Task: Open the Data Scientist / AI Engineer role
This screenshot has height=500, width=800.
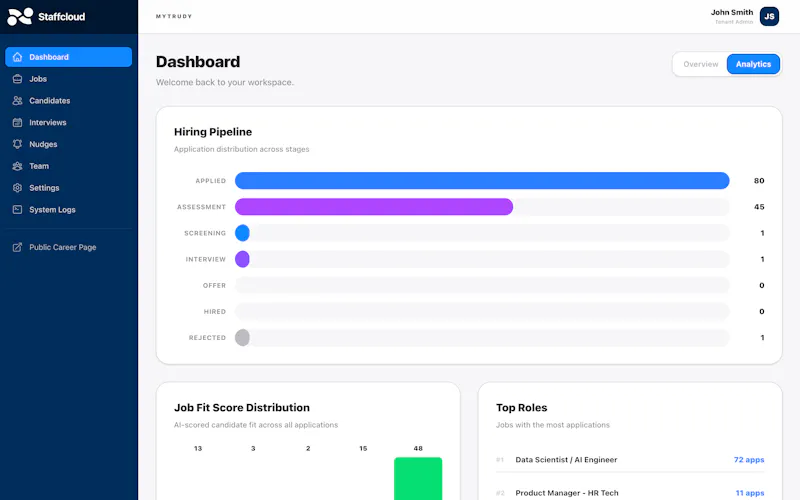Action: coord(566,460)
